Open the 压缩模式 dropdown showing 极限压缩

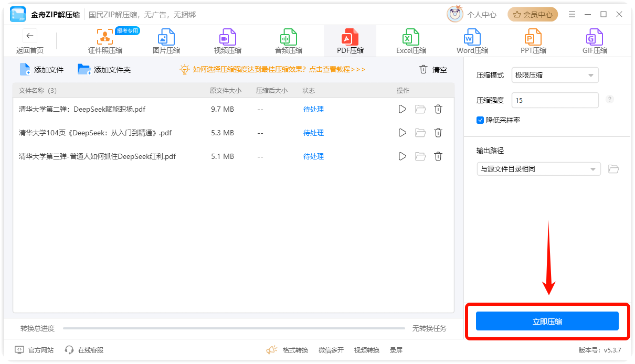(x=555, y=75)
